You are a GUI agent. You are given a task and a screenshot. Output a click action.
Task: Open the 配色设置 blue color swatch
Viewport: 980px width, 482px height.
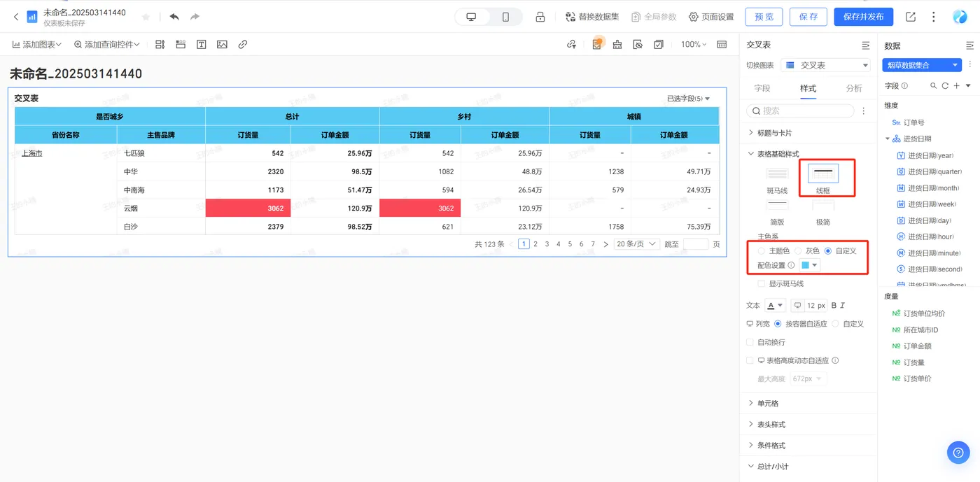(809, 265)
